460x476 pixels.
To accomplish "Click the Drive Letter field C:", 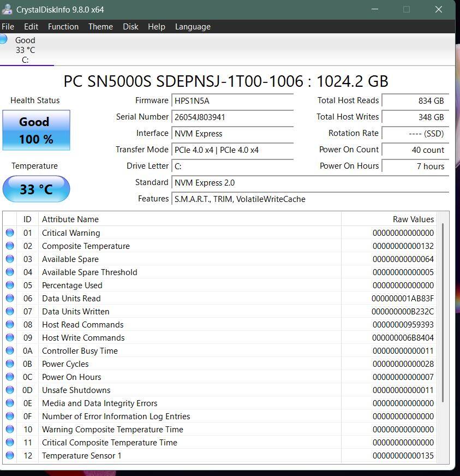I will coord(232,166).
